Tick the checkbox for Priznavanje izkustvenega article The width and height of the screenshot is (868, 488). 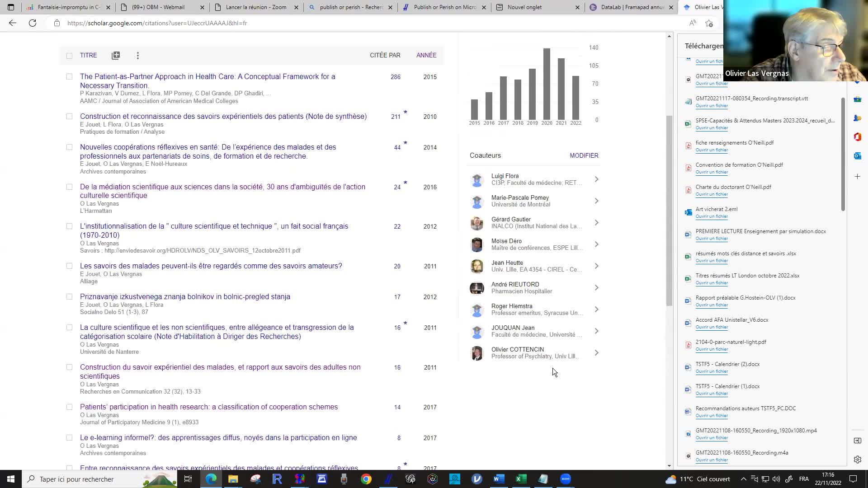point(69,297)
